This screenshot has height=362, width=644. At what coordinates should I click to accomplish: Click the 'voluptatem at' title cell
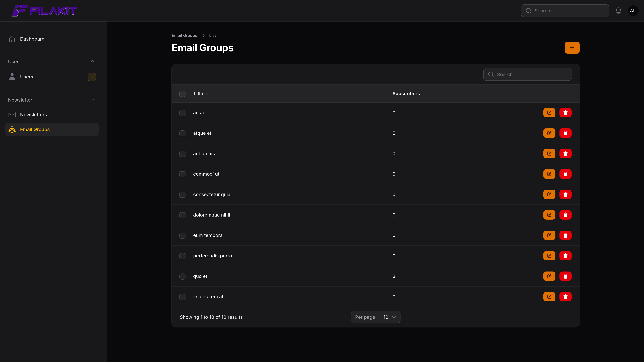tap(208, 297)
